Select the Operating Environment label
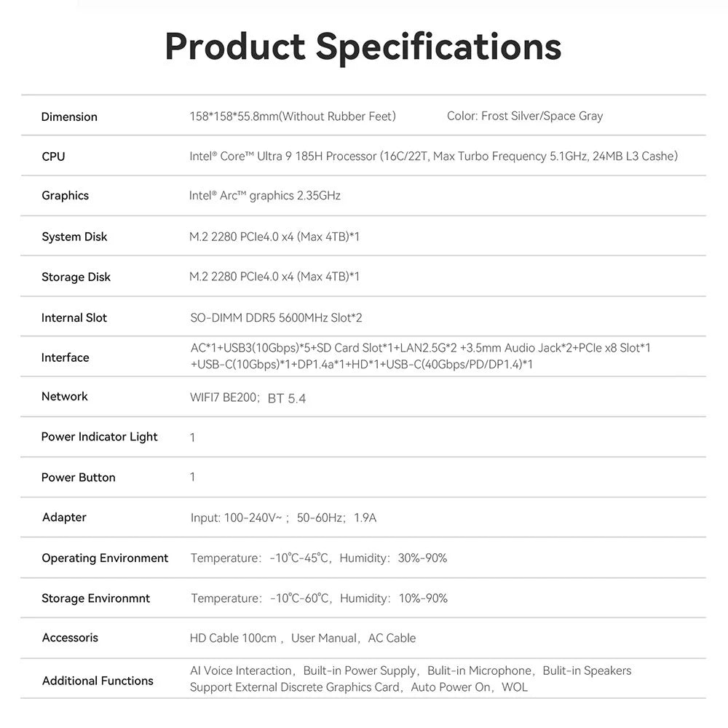The width and height of the screenshot is (728, 728). click(105, 558)
